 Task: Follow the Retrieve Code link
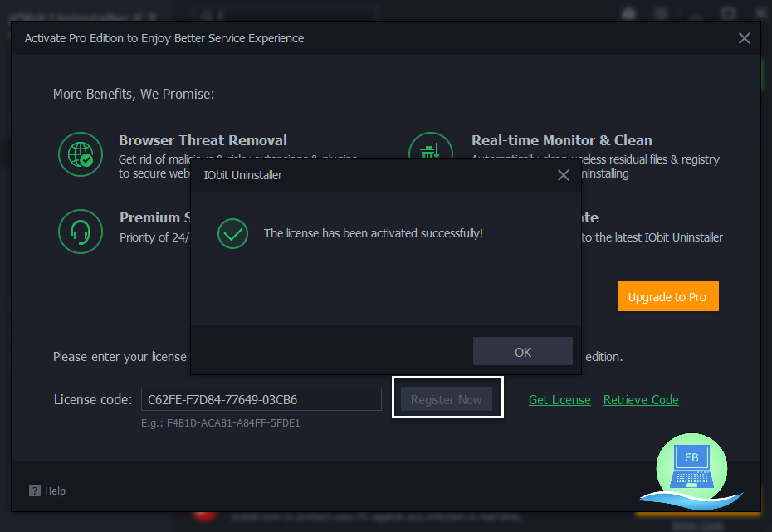pos(641,399)
